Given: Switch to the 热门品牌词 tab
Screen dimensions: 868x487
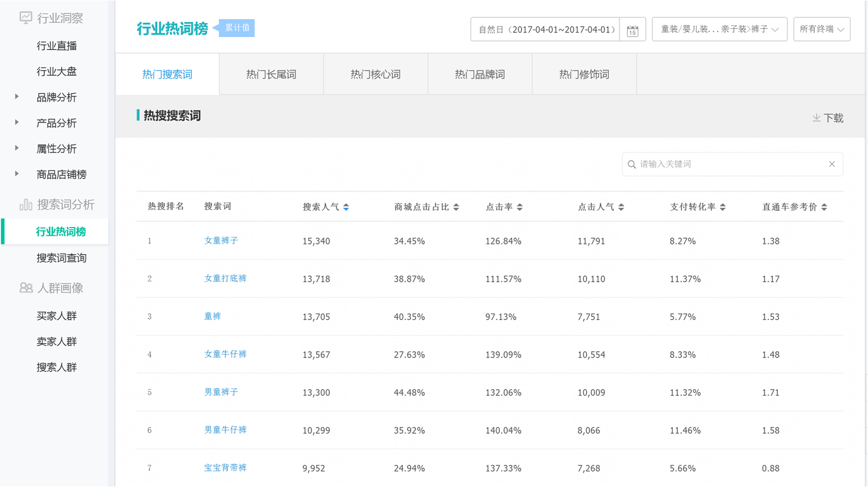Looking at the screenshot, I should tap(480, 74).
